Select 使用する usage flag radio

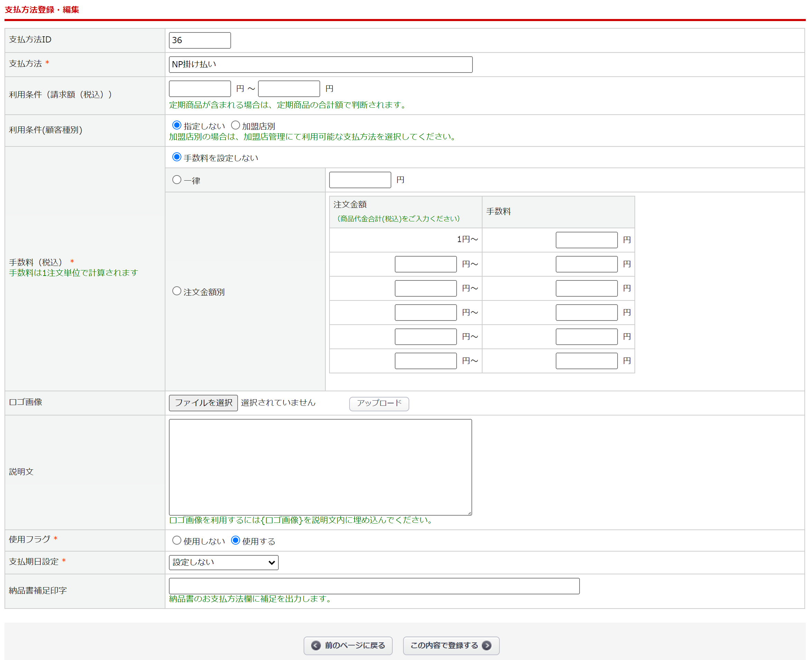pos(235,540)
